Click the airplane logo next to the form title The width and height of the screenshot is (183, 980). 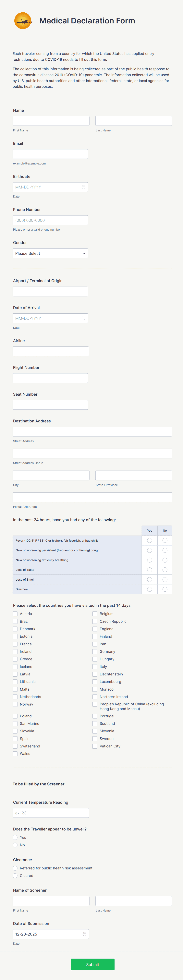point(23,21)
